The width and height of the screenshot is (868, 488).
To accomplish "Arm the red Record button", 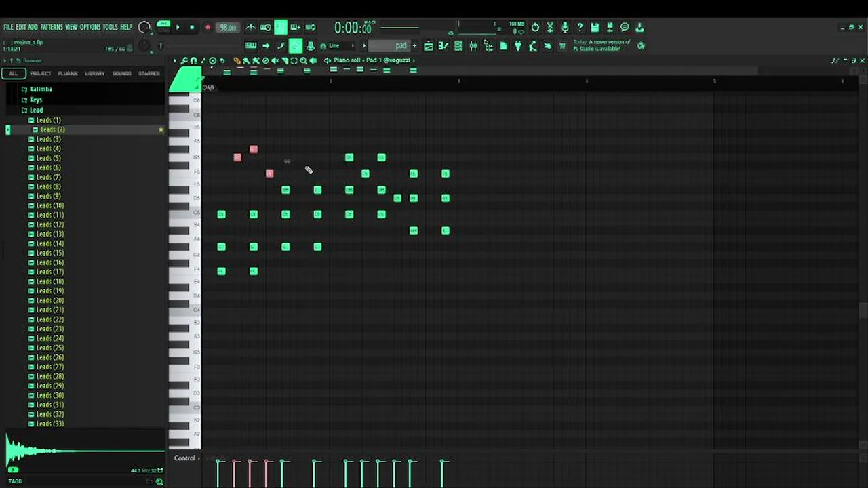I will (x=208, y=28).
